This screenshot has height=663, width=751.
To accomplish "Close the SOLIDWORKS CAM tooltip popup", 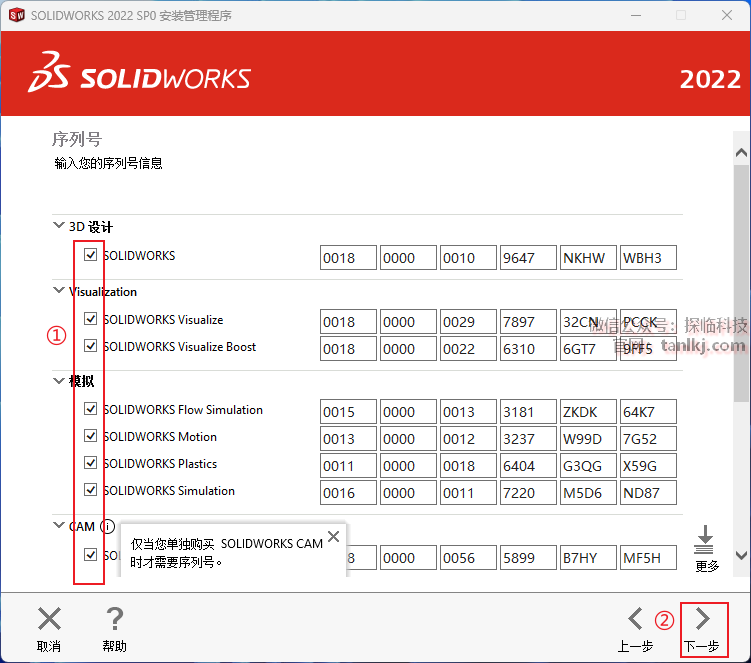I will [x=333, y=537].
